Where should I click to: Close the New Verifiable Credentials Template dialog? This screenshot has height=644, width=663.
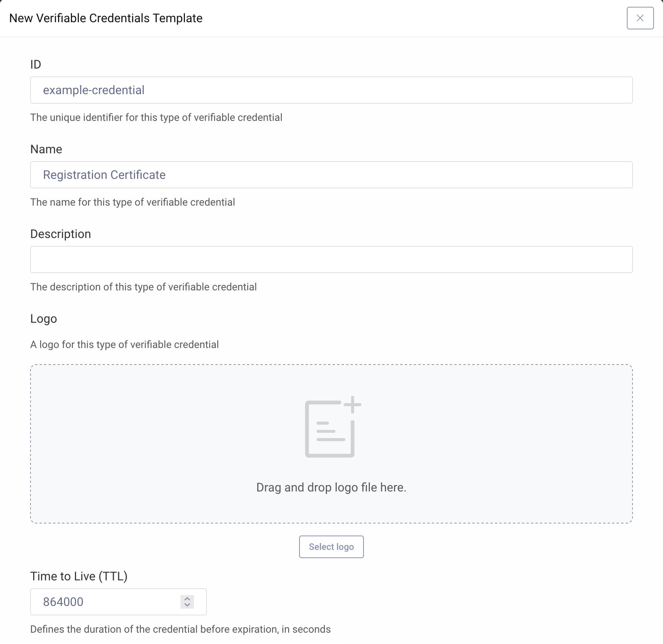(x=640, y=18)
